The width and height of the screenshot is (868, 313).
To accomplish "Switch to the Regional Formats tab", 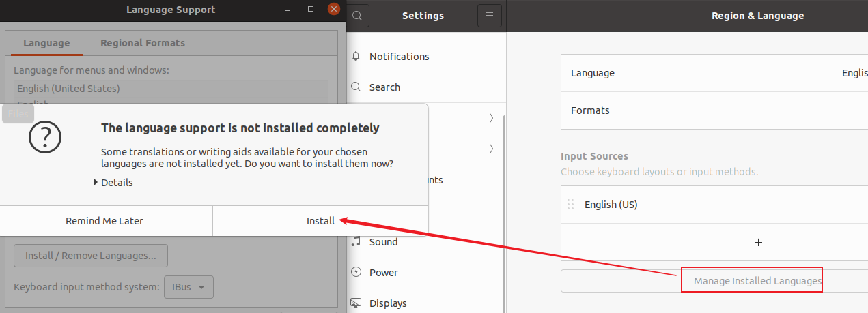I will point(143,43).
